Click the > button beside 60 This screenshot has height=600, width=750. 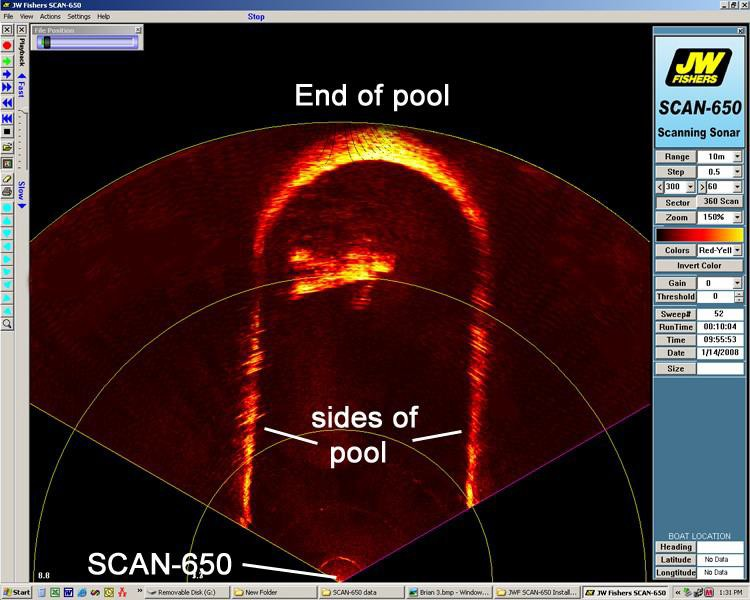pos(702,187)
